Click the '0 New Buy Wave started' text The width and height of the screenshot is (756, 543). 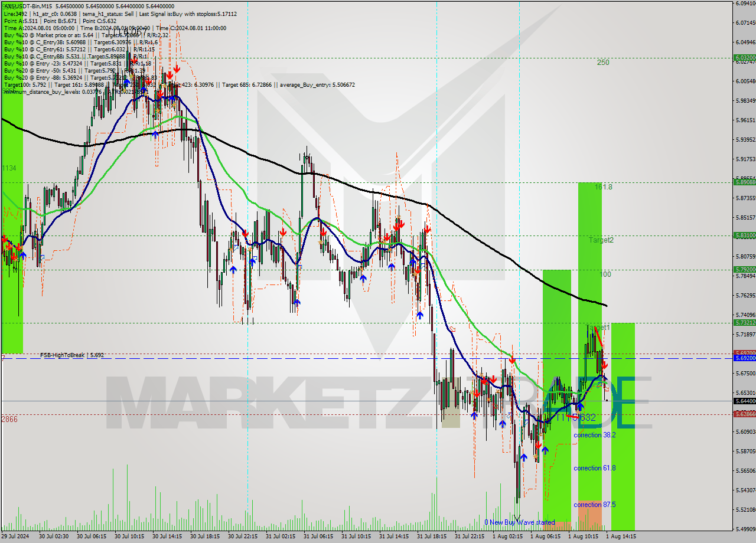[520, 522]
